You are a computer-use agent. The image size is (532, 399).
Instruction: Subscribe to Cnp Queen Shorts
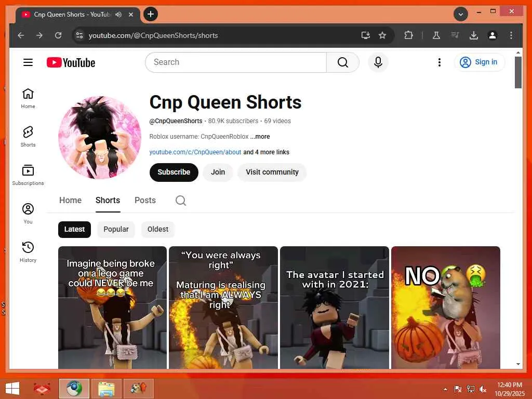click(174, 172)
